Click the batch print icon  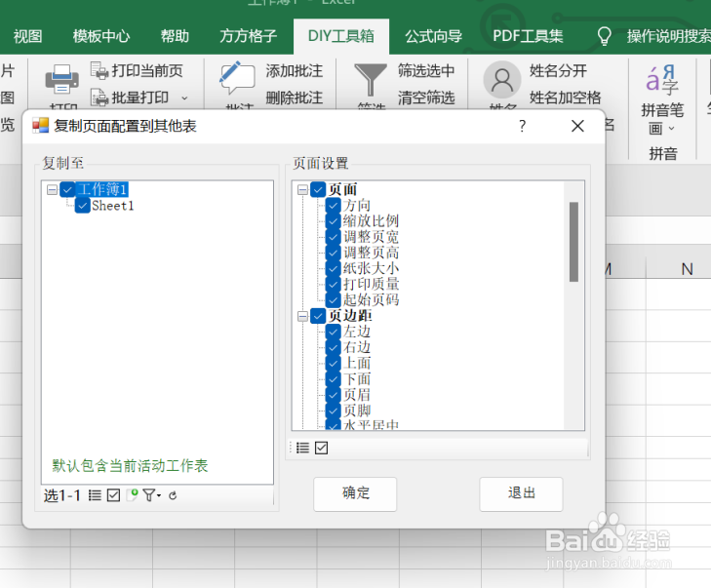pos(99,98)
